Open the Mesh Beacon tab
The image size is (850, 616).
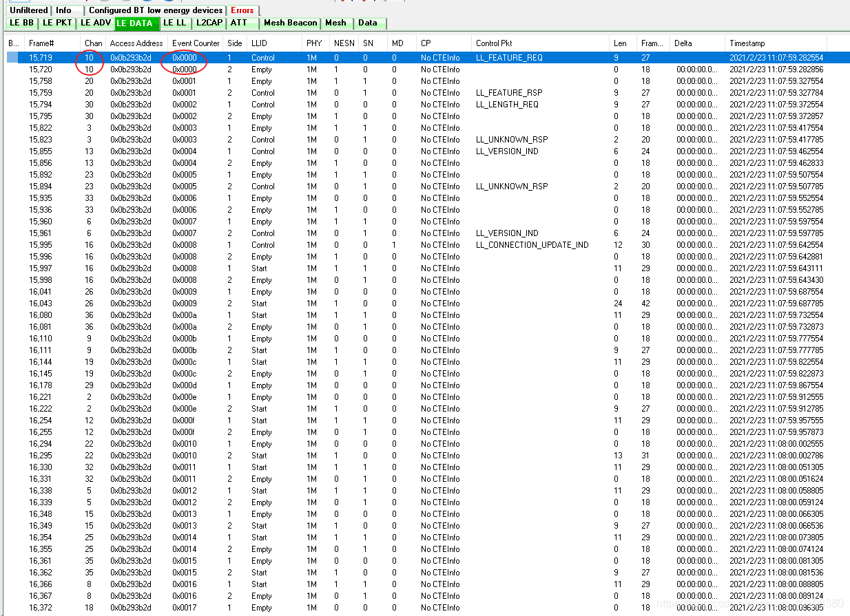tap(291, 23)
